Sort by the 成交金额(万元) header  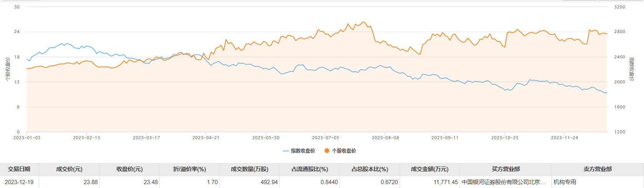tap(430, 169)
